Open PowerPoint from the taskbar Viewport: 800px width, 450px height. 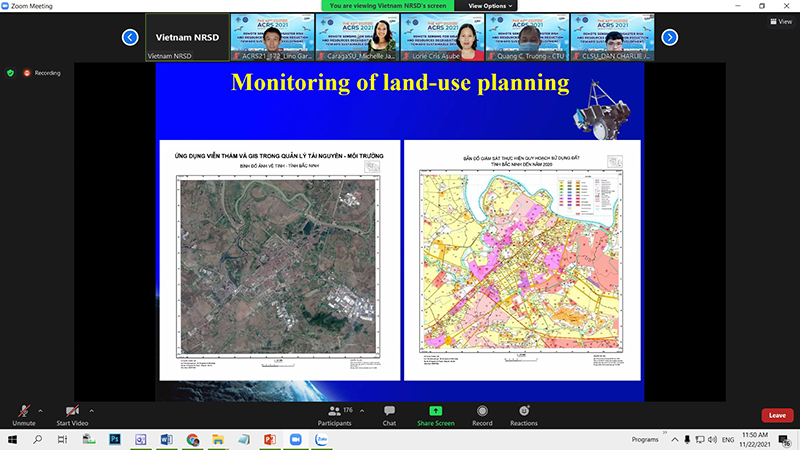pyautogui.click(x=270, y=439)
